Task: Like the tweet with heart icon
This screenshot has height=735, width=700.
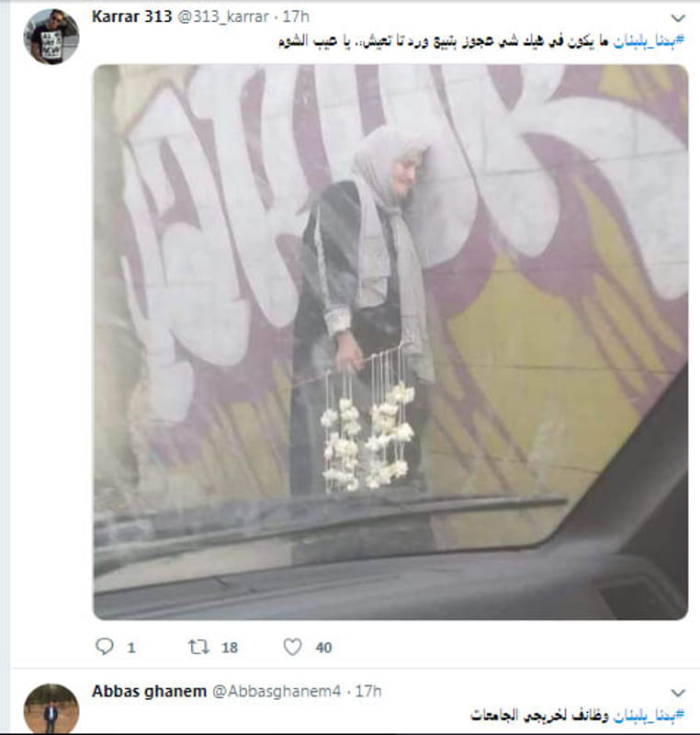Action: (292, 647)
